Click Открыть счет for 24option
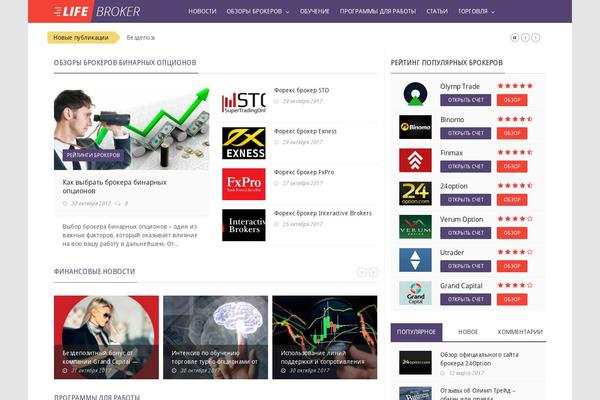Viewport: 600px width, 400px height. [465, 200]
